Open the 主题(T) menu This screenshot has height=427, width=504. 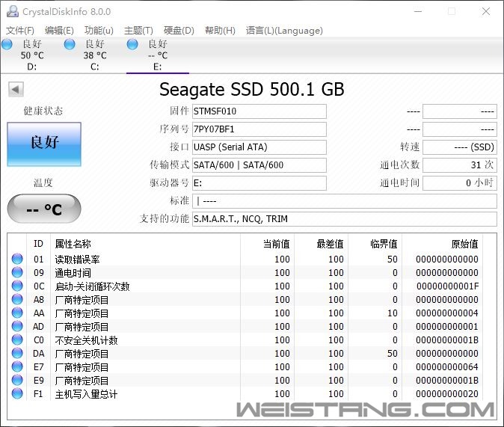point(138,31)
